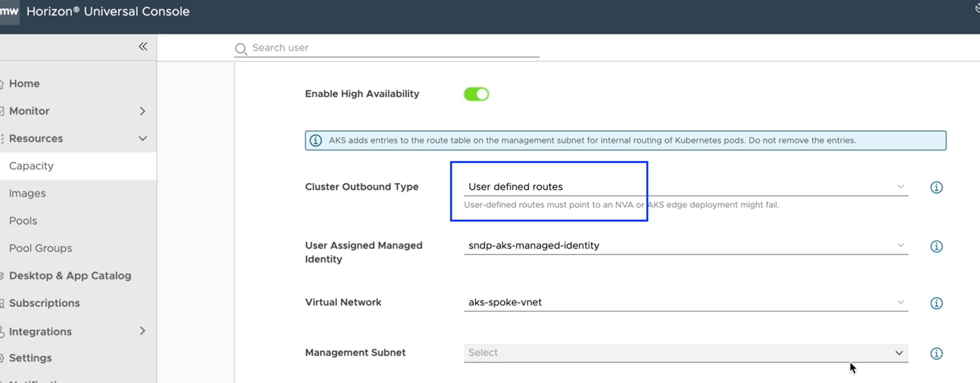Open Settings via the gear icon

(x=2, y=357)
